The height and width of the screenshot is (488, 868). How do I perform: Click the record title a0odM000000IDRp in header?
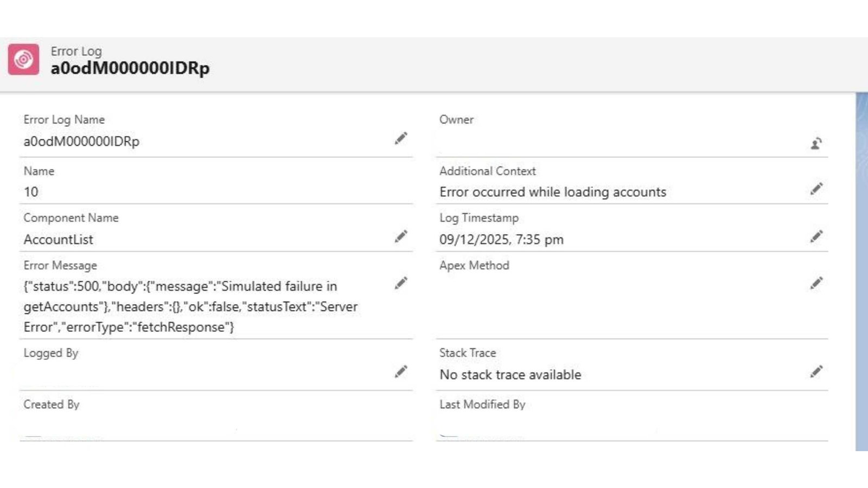[x=130, y=69]
